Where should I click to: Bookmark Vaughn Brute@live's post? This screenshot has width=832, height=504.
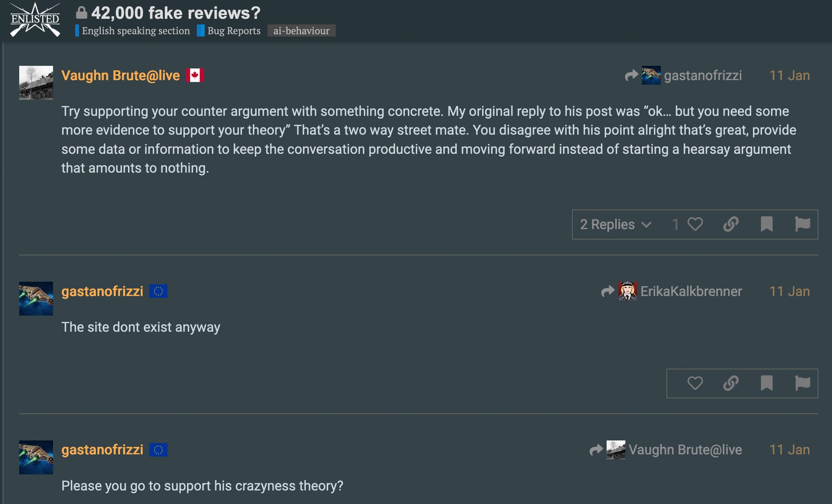click(766, 224)
